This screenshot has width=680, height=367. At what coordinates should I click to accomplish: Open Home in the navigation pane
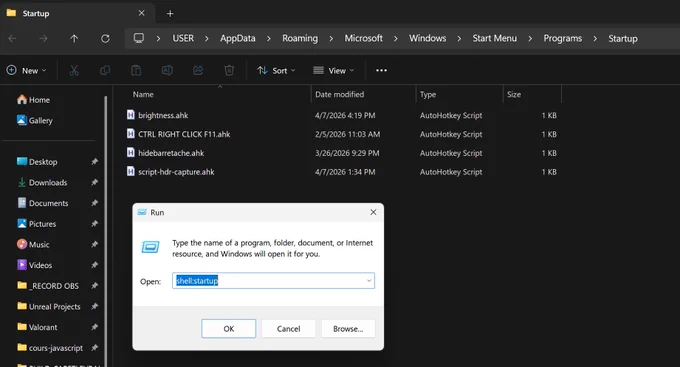point(33,100)
